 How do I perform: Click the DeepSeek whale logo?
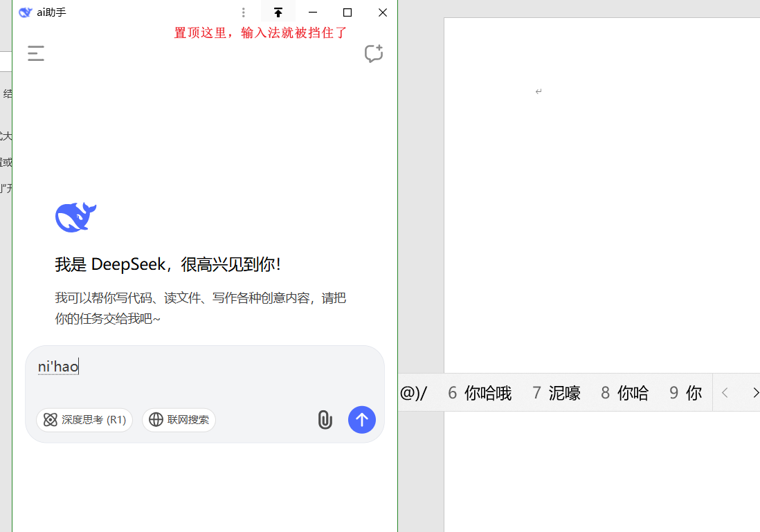pos(75,217)
